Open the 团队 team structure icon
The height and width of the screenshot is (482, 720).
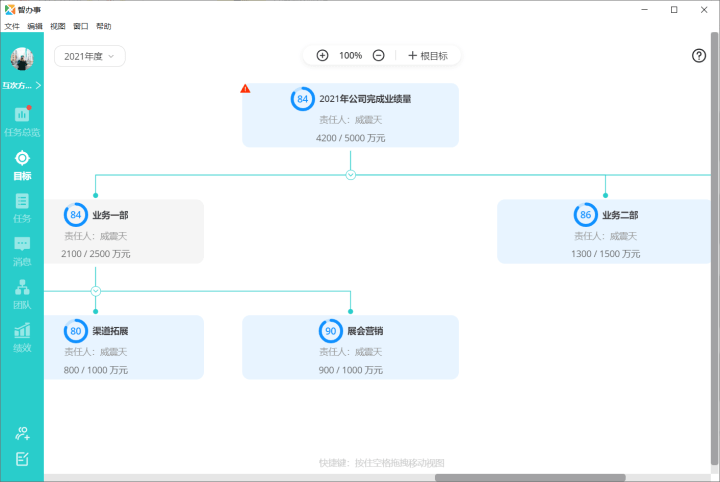click(x=22, y=287)
